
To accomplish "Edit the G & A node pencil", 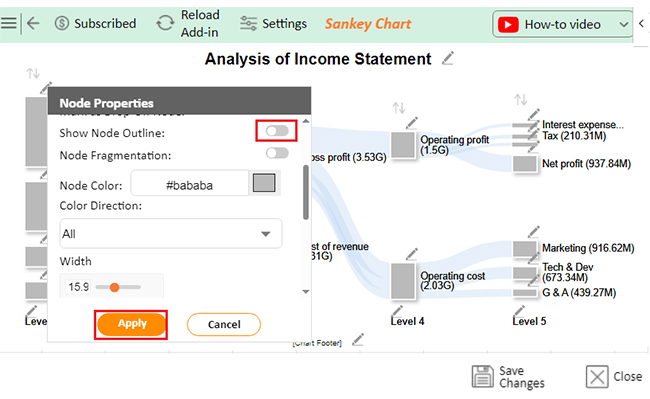I will 533,281.
